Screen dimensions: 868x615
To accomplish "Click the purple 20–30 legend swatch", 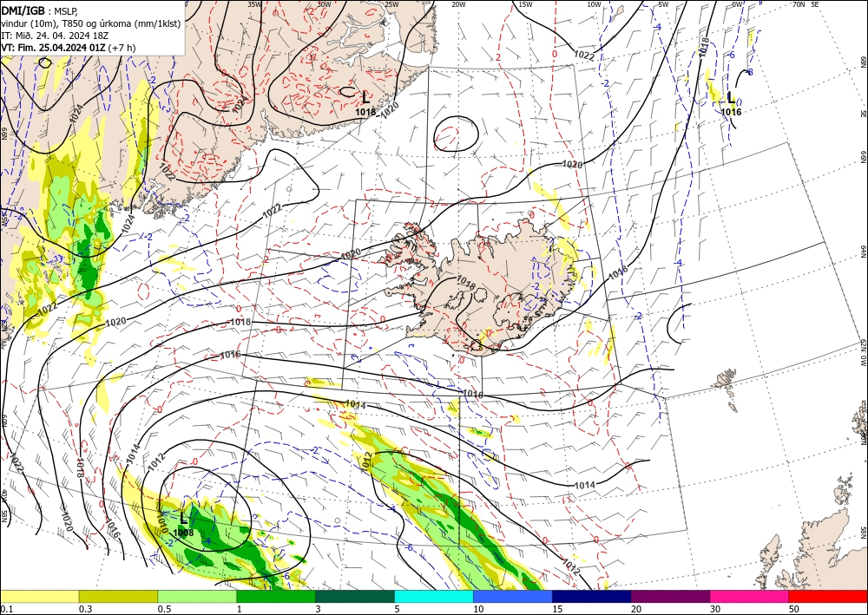I will click(670, 596).
